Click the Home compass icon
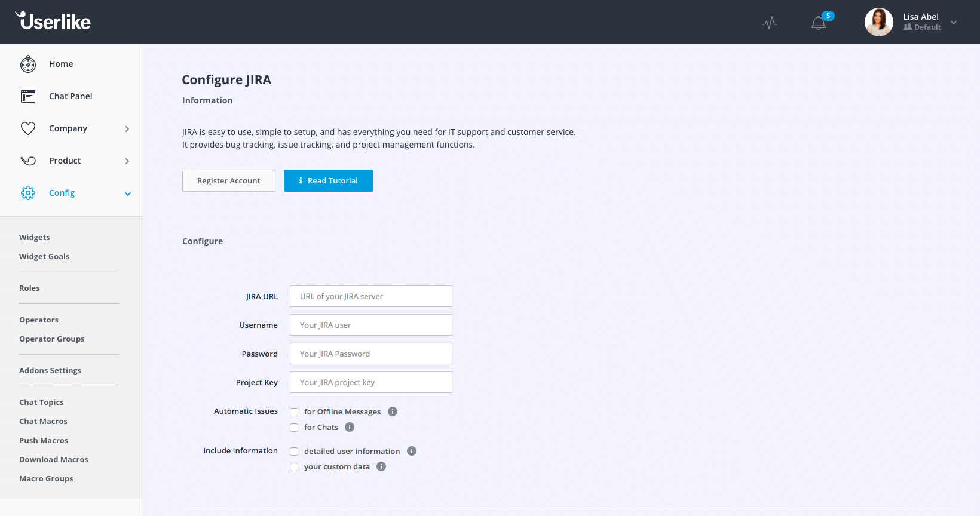This screenshot has height=516, width=980. pos(28,64)
